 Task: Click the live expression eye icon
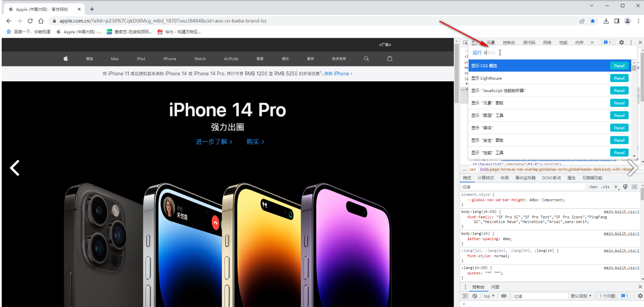[504, 296]
